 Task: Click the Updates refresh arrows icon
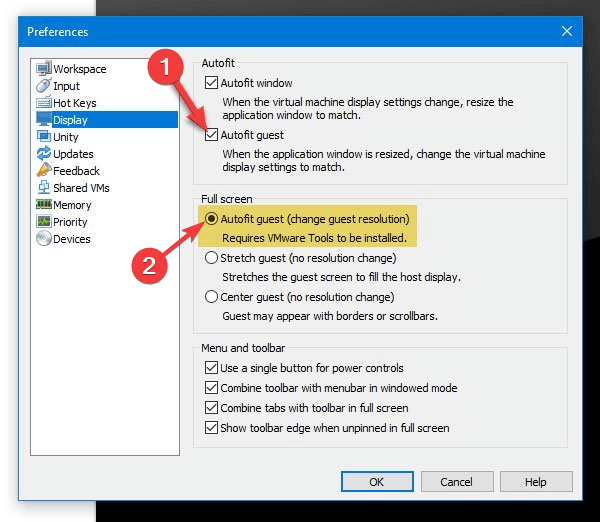point(44,153)
